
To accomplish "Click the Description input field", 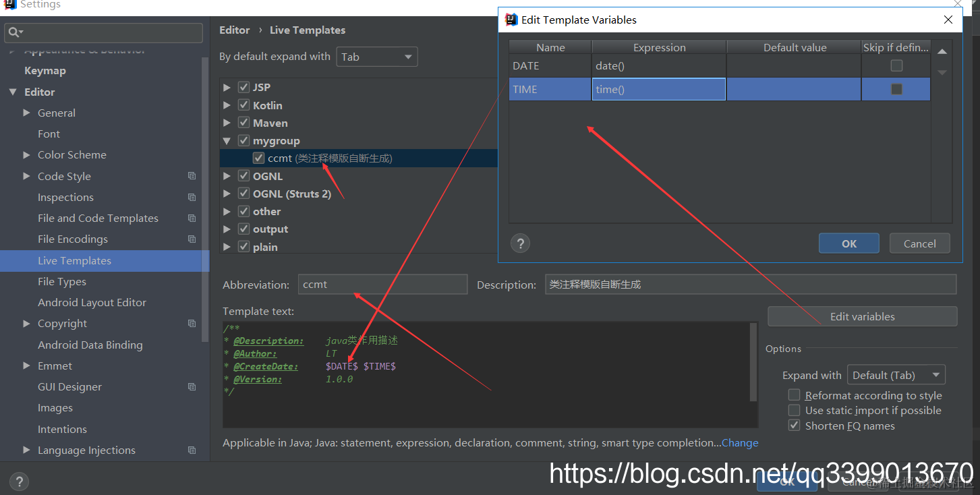I will (x=751, y=285).
